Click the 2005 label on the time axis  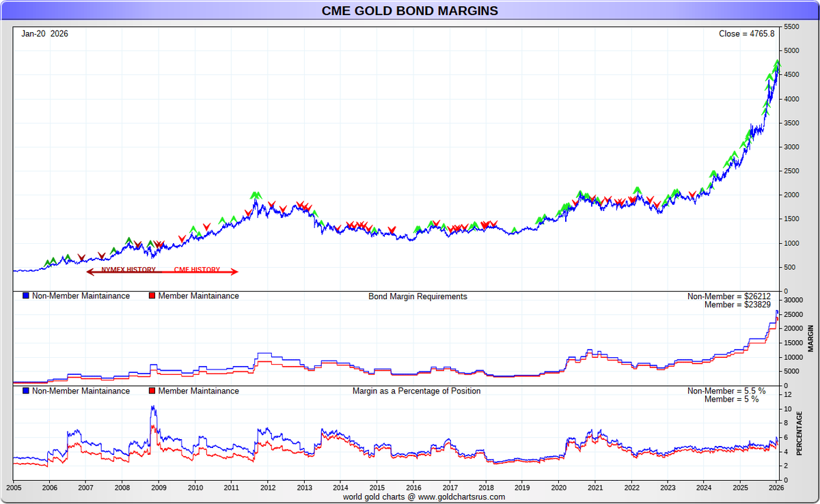[14, 488]
